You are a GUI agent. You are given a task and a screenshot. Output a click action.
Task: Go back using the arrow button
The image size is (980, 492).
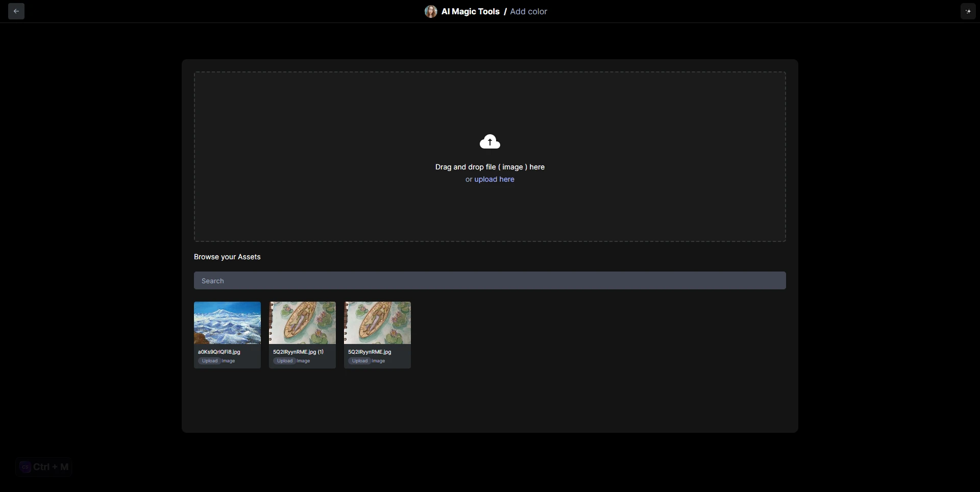pyautogui.click(x=16, y=11)
